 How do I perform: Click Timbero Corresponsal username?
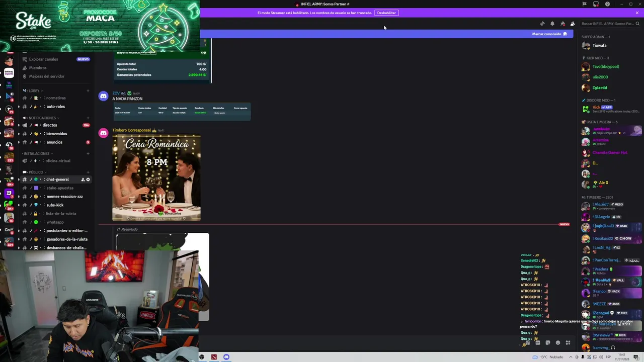[x=131, y=130]
